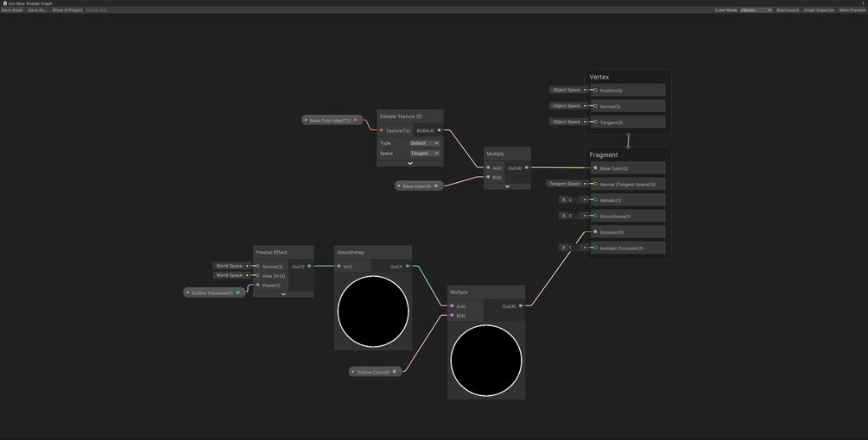Click the Check Out button
Image resolution: width=868 pixels, height=440 pixels.
(x=97, y=10)
